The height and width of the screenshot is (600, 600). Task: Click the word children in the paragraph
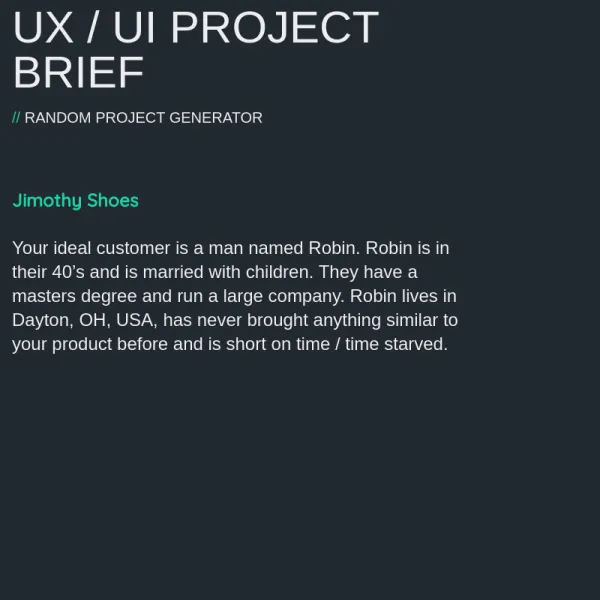click(279, 272)
